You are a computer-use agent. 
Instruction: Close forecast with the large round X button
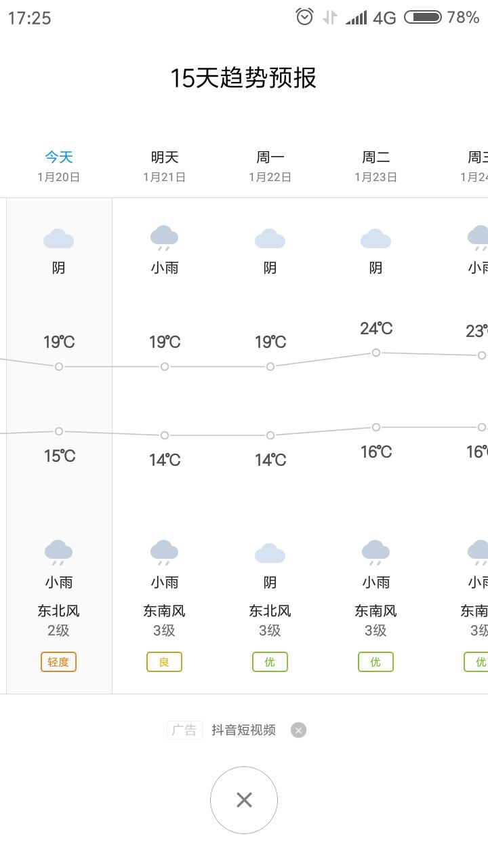click(244, 800)
